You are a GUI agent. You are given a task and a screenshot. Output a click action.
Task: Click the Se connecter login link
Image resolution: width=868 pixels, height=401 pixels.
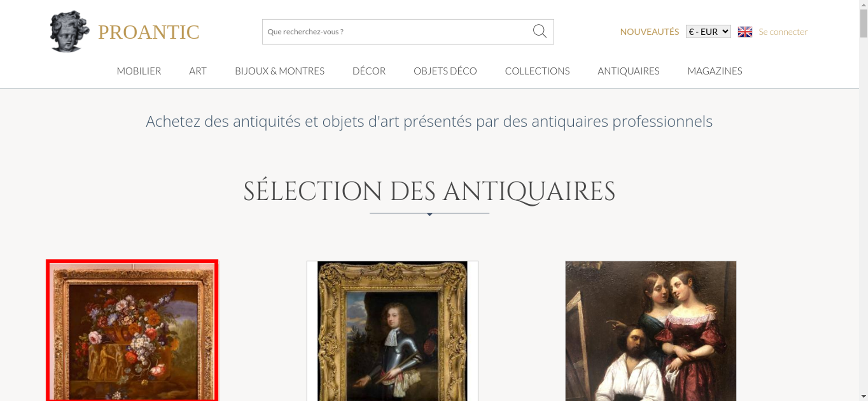(x=783, y=32)
